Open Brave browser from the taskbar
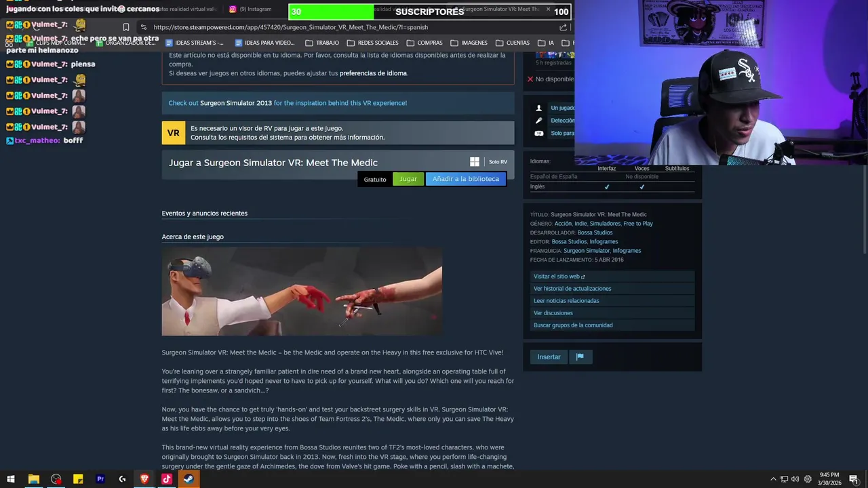This screenshot has height=488, width=868. 144,479
